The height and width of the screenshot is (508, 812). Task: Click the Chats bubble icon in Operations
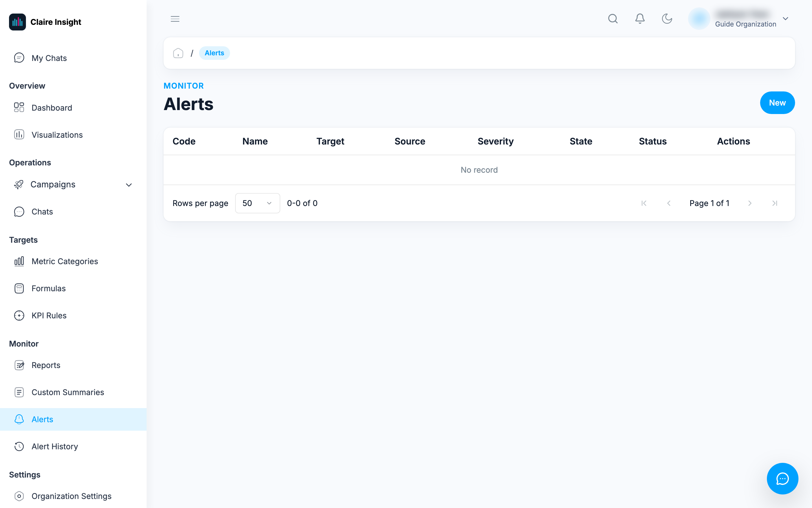point(19,212)
